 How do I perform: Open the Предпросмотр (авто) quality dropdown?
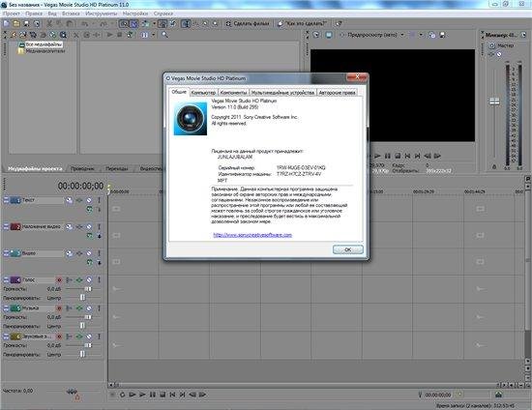[x=402, y=35]
